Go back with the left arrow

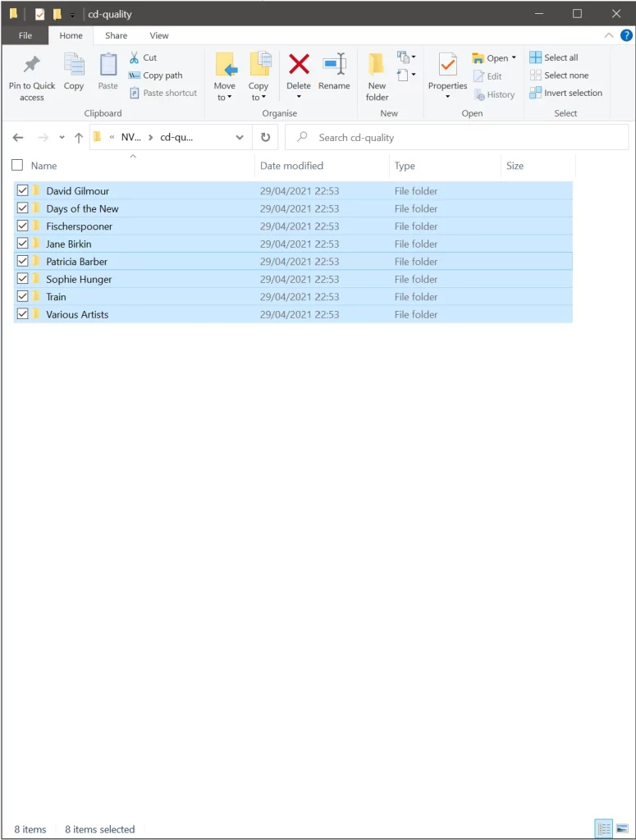click(18, 138)
